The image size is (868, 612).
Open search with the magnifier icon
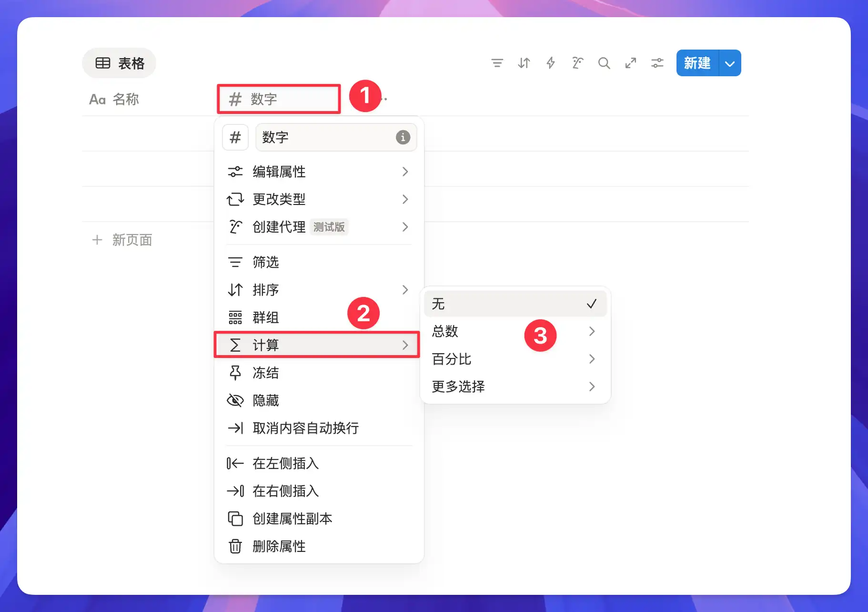tap(604, 62)
